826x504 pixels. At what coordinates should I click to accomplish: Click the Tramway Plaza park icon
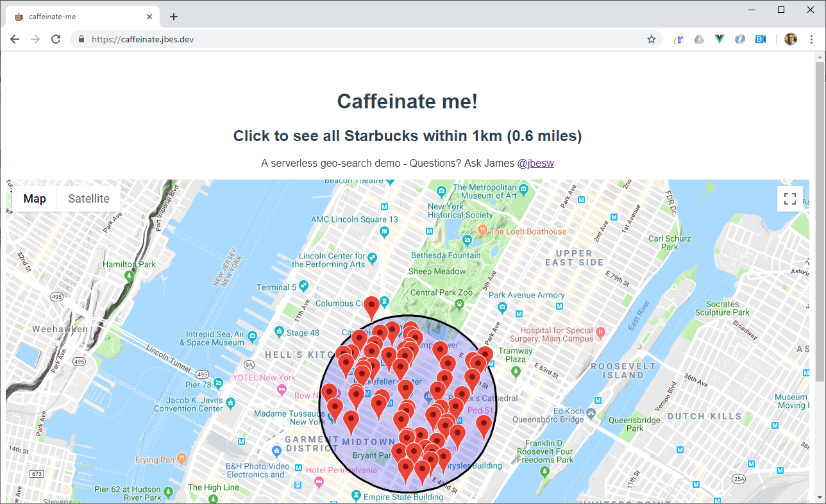[x=516, y=371]
